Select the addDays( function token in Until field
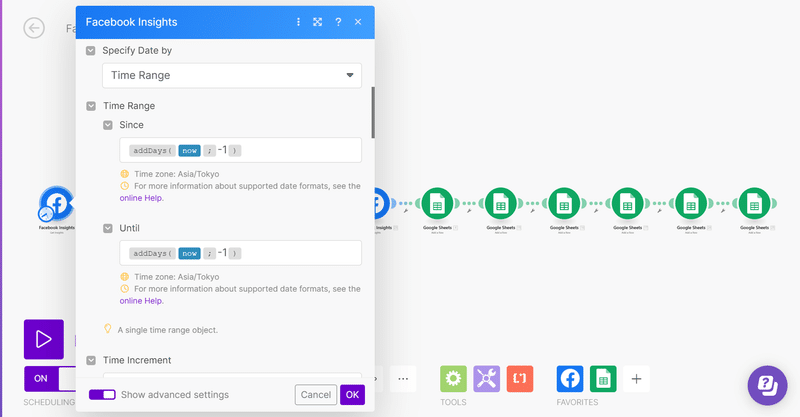800x417 pixels. click(x=152, y=253)
